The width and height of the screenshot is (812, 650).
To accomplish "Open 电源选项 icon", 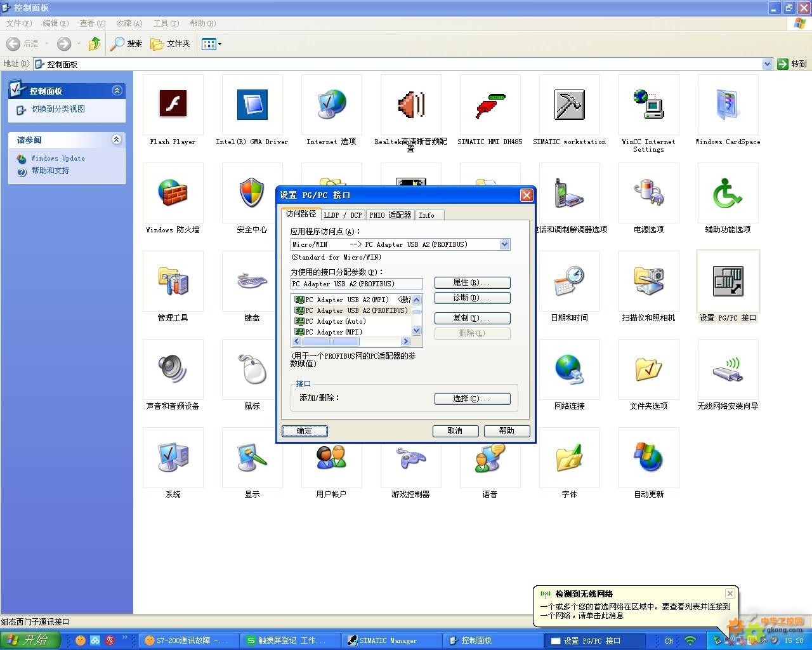I will [648, 193].
